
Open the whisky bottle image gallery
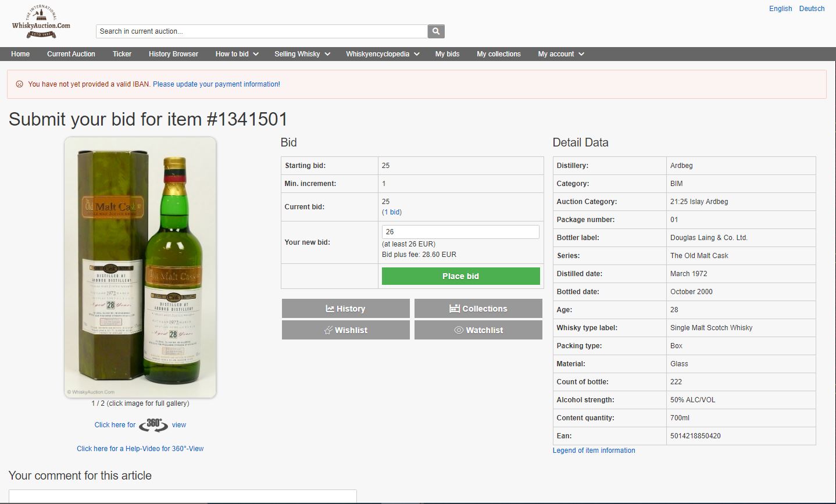pos(140,267)
